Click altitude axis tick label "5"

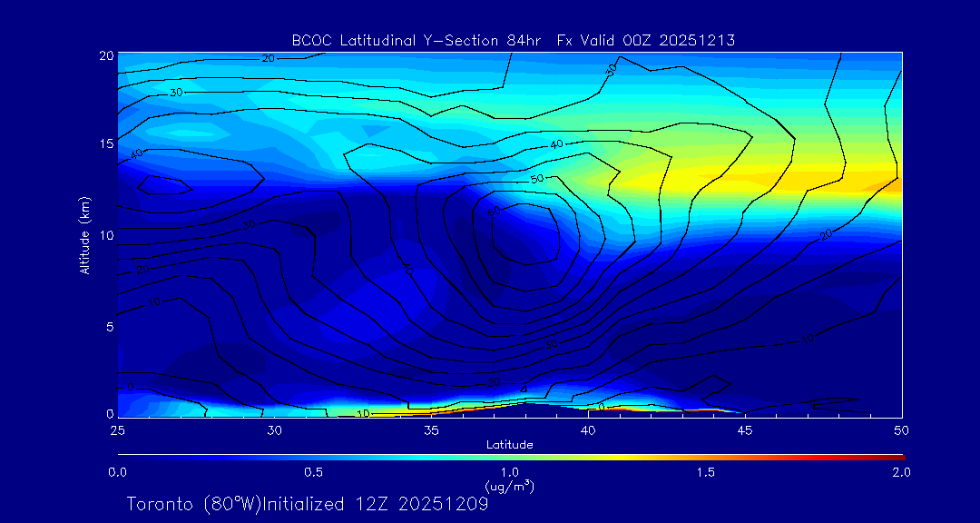[110, 327]
